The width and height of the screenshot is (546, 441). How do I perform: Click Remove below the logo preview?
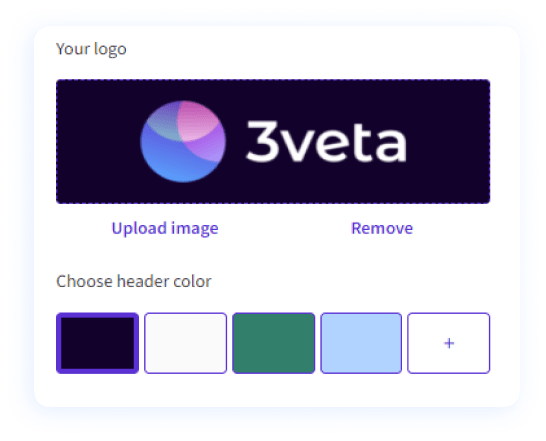(x=382, y=229)
